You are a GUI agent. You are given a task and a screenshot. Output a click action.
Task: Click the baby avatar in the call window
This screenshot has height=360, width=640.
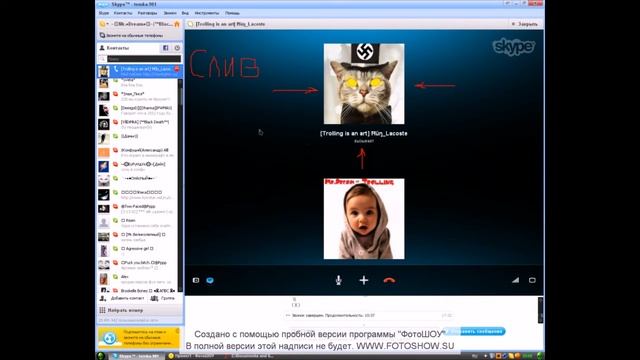[364, 219]
